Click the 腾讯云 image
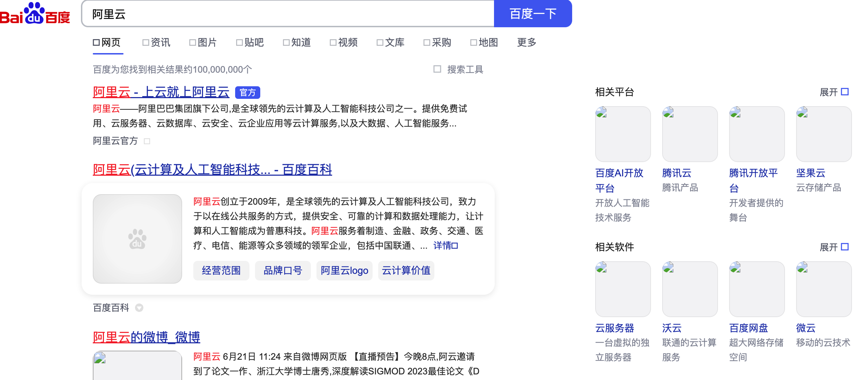 coord(690,134)
